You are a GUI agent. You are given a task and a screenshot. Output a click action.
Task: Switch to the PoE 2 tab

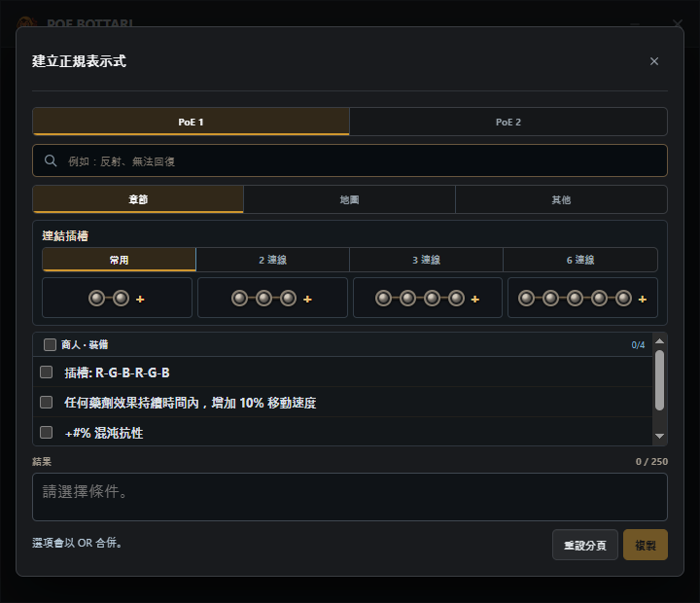coord(508,122)
